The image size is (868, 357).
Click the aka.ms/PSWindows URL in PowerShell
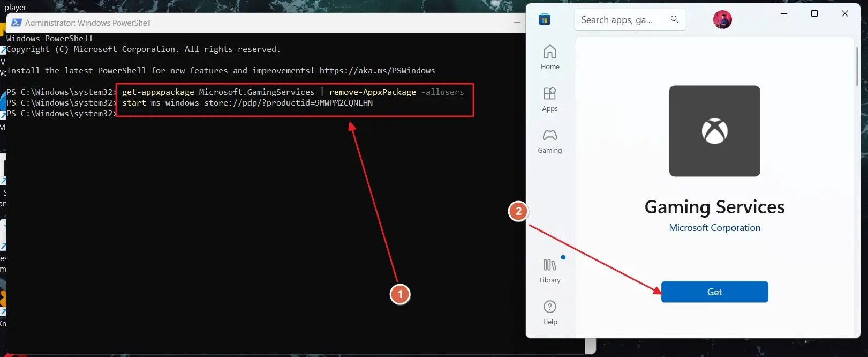378,71
